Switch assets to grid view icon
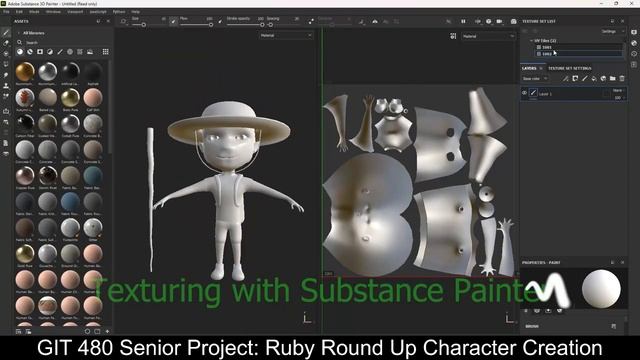 (x=105, y=52)
